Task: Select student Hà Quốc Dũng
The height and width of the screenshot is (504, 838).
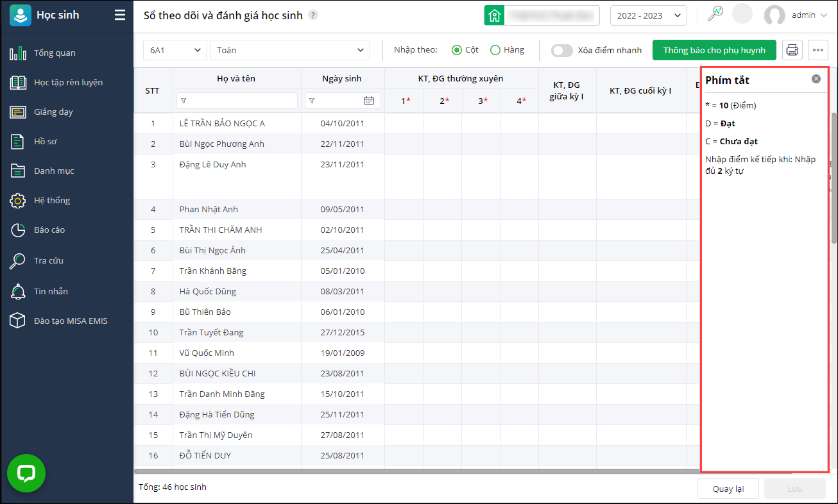Action: (208, 292)
